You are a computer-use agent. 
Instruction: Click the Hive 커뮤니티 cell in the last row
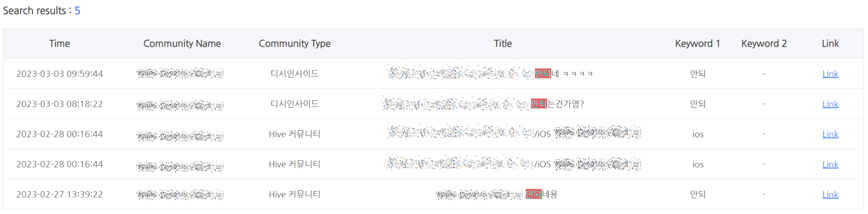click(x=294, y=194)
